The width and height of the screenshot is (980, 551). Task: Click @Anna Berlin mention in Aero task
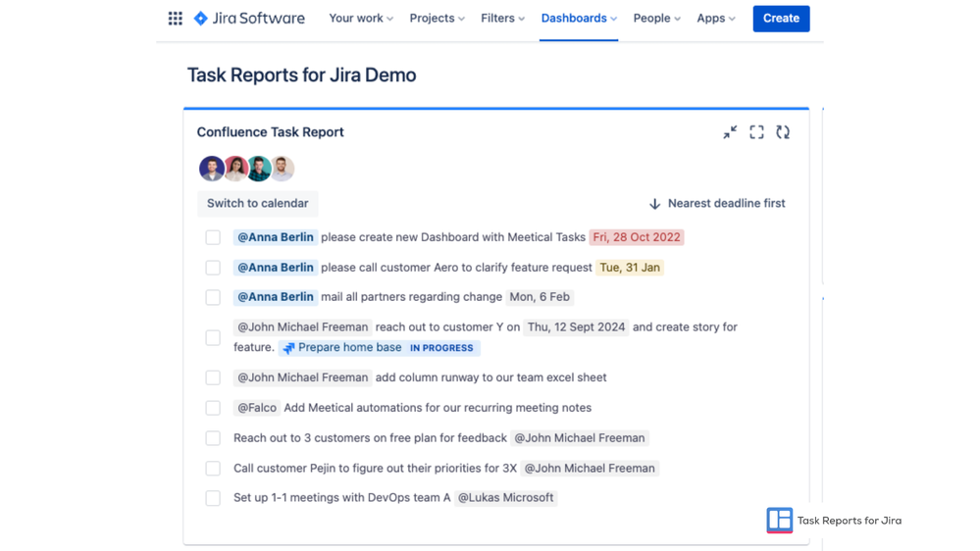coord(276,268)
